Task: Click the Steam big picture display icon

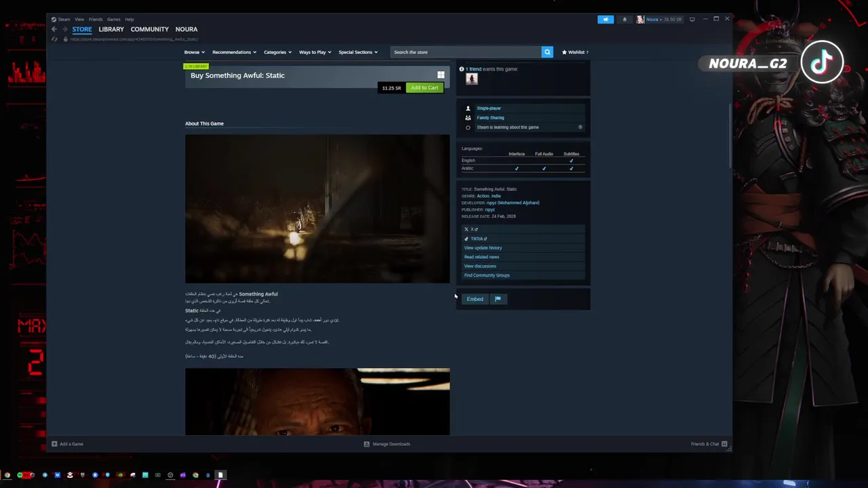Action: 692,19
